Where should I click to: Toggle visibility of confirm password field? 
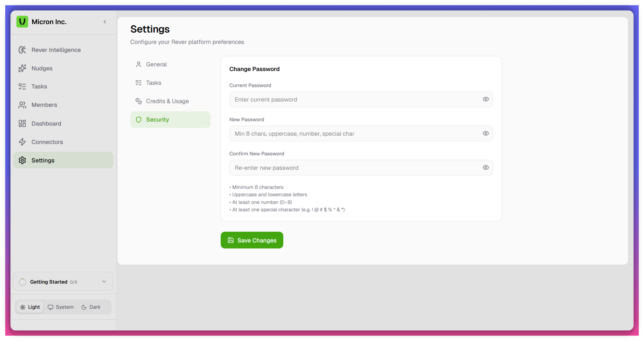point(485,167)
